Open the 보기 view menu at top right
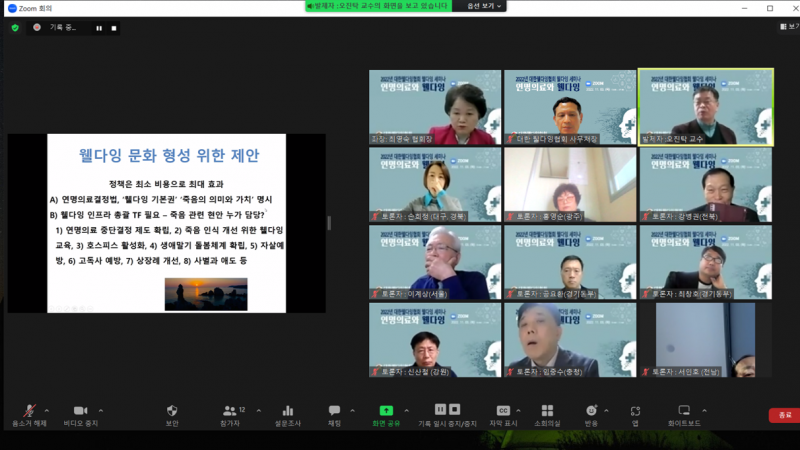Image resolution: width=800 pixels, height=450 pixels. tap(786, 27)
